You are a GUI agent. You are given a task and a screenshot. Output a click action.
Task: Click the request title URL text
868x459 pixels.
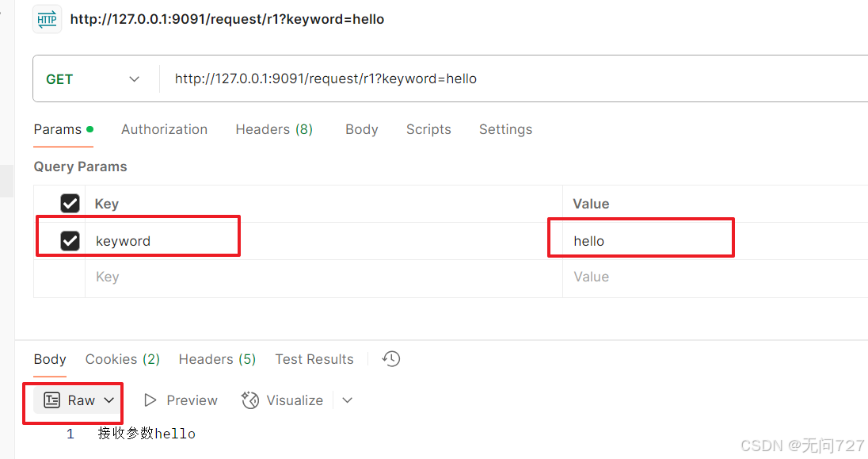pos(227,19)
